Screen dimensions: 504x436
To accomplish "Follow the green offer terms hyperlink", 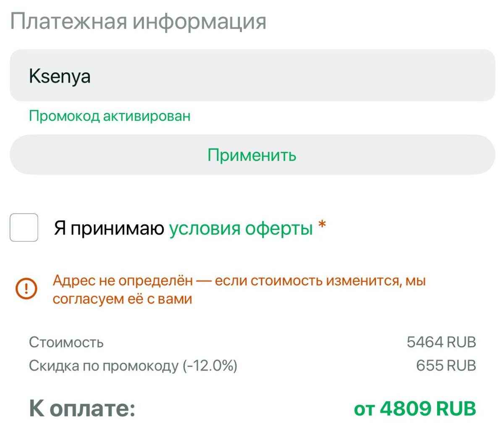I will [240, 228].
